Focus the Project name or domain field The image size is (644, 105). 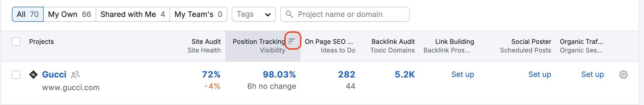pos(345,14)
